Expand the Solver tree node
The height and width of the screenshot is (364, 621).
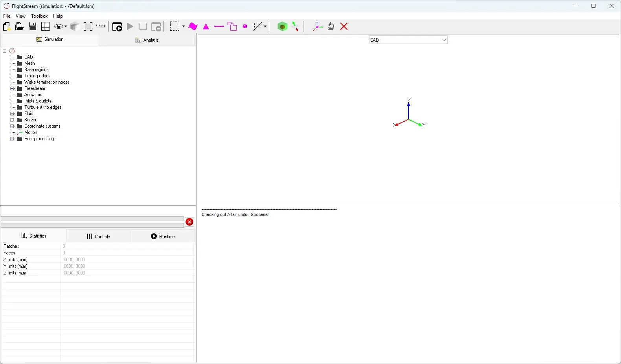tap(12, 120)
